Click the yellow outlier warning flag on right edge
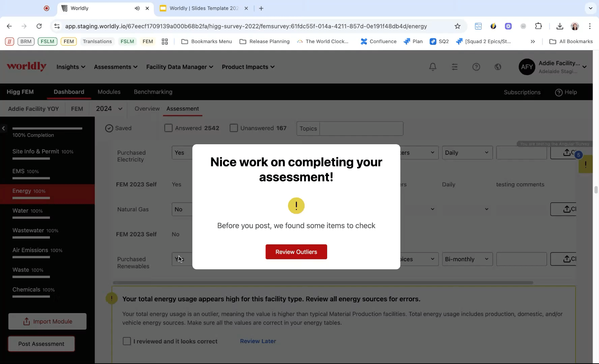Viewport: 599px width, 364px height. point(586,164)
